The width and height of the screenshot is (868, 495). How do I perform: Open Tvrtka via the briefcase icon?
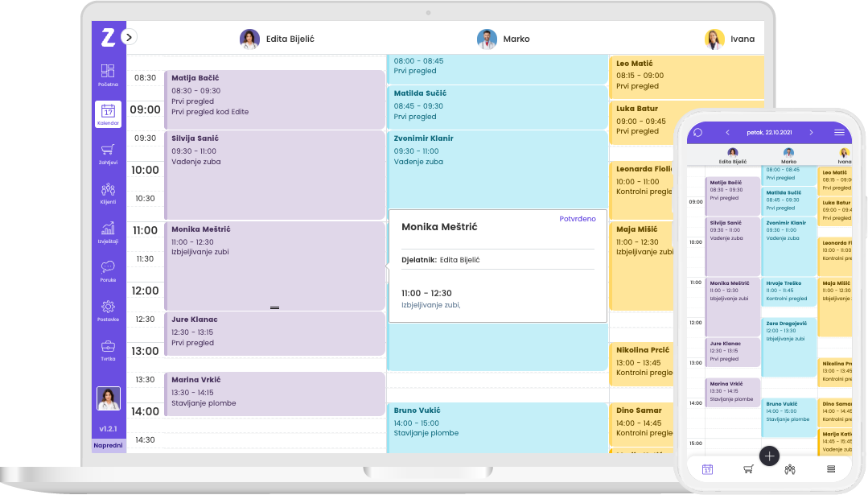pos(109,350)
